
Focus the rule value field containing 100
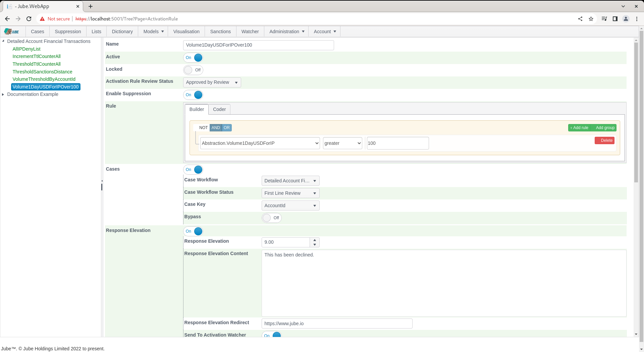pos(398,143)
